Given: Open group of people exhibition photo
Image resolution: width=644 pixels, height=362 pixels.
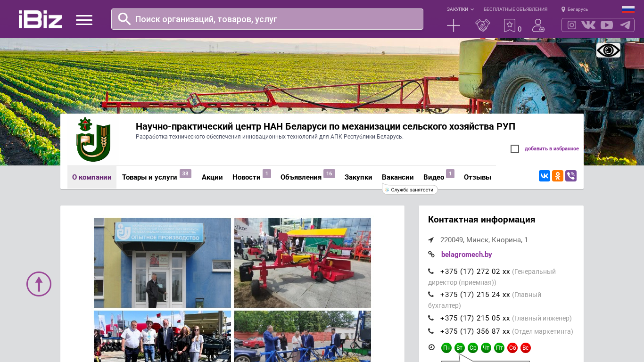Looking at the screenshot, I should tap(162, 336).
